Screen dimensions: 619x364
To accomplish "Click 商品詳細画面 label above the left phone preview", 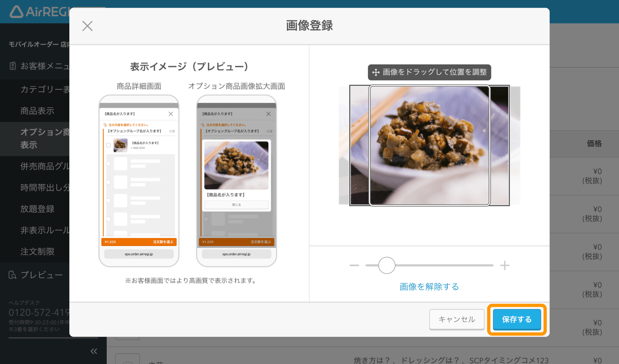I will click(139, 86).
